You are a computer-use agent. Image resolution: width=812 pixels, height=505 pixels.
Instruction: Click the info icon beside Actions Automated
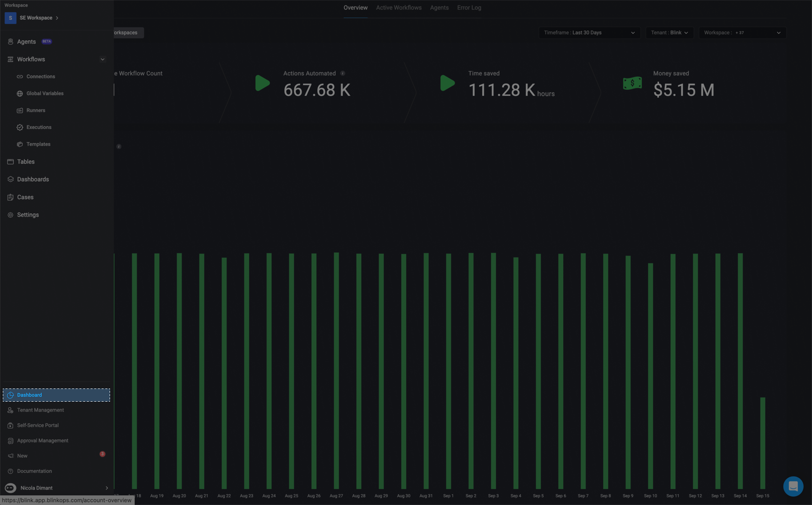pyautogui.click(x=343, y=73)
